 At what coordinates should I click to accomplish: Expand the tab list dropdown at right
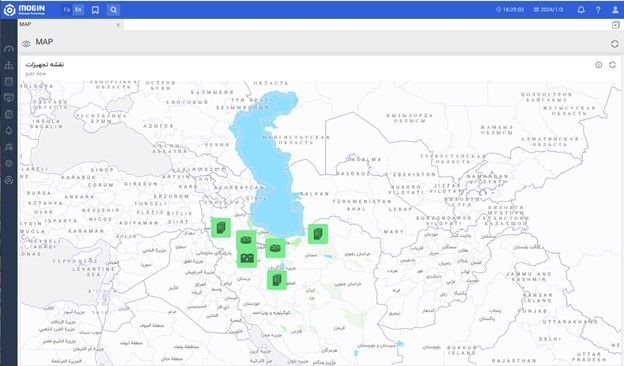tap(616, 25)
